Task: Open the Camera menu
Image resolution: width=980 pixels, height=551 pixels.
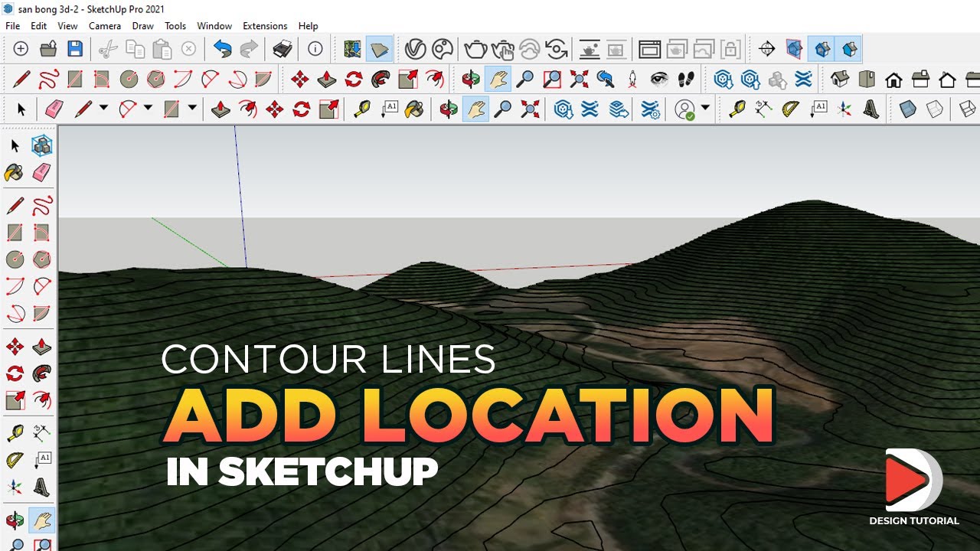Action: click(105, 25)
